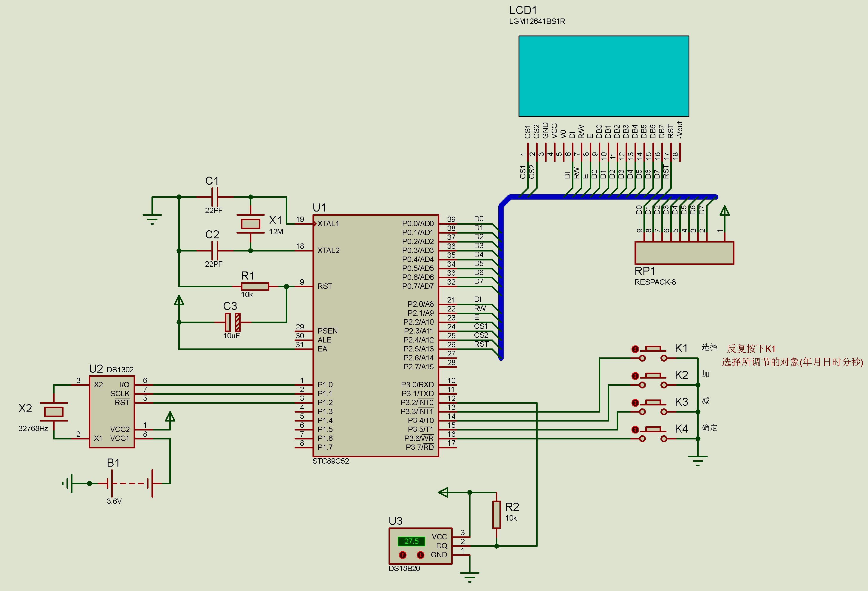The width and height of the screenshot is (868, 591).
Task: Toggle the red latch dot on K3
Action: [635, 403]
